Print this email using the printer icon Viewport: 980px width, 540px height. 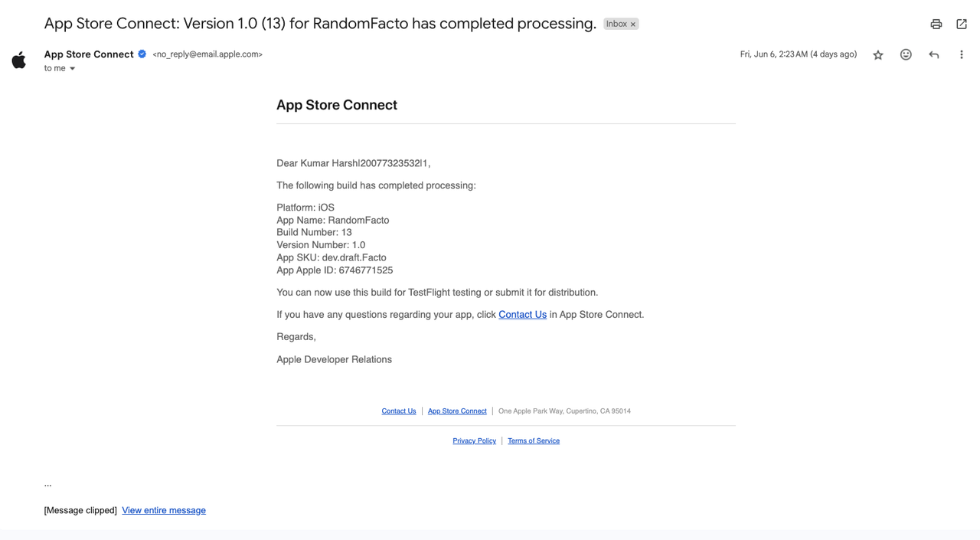pyautogui.click(x=936, y=25)
